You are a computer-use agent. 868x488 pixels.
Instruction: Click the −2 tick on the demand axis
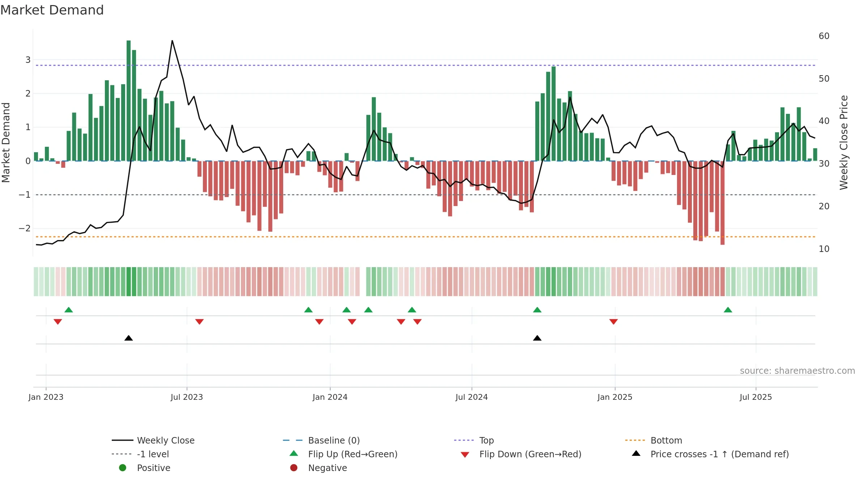coord(25,228)
